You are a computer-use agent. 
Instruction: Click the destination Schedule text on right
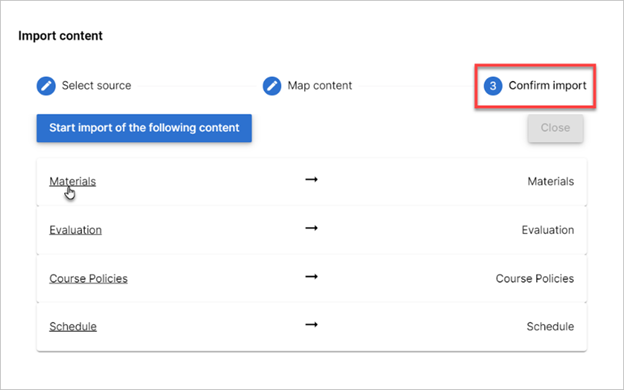coord(550,327)
